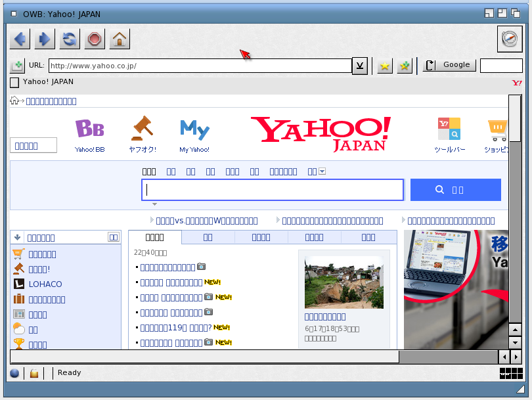Click the compass icon in toolbar corner
This screenshot has width=532, height=400.
point(510,39)
